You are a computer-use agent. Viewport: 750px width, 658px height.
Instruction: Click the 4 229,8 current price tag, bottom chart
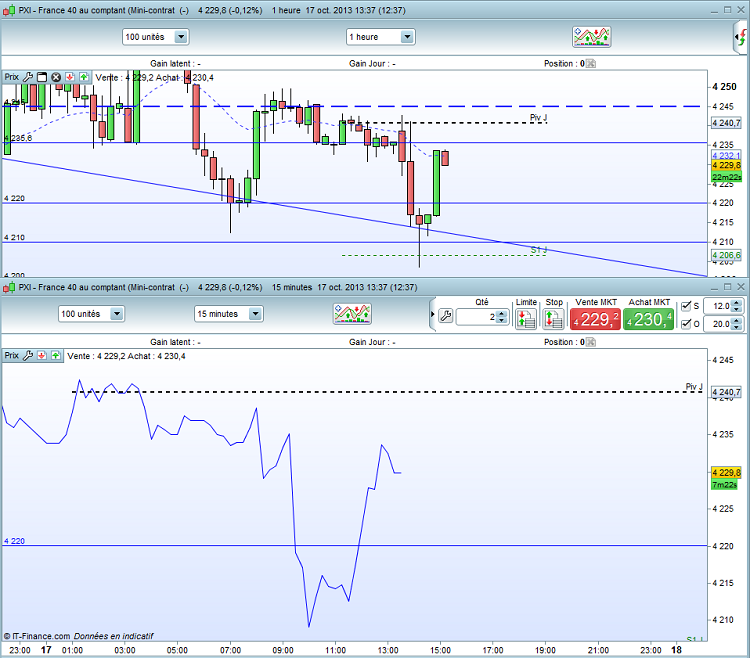click(726, 472)
